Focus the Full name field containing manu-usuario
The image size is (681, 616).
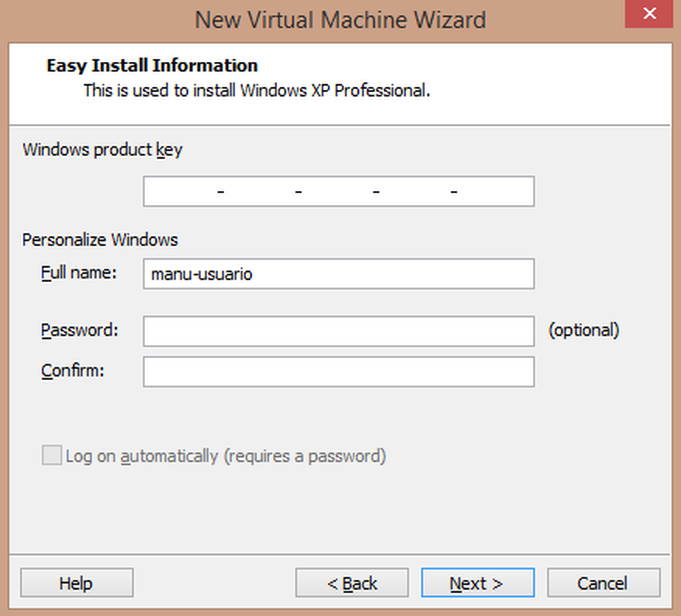pos(339,274)
